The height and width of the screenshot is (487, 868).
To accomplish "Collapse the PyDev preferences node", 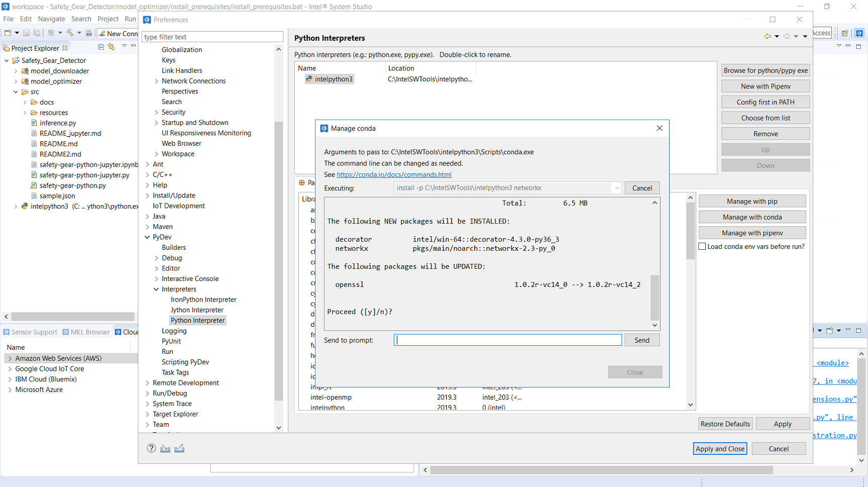I will (x=147, y=237).
